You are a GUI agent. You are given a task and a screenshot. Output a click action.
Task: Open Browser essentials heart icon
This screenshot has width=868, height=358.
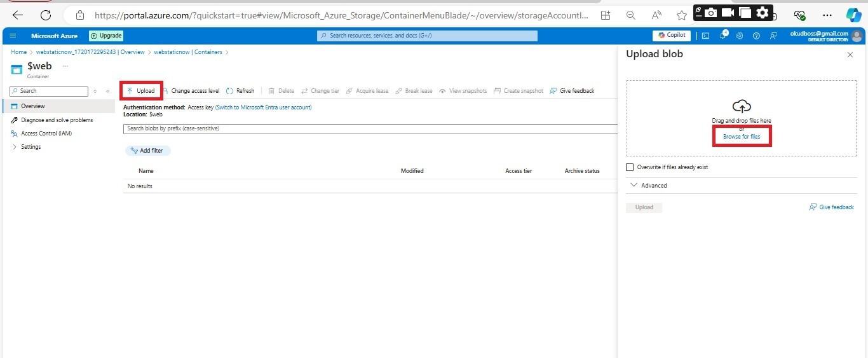tap(800, 15)
